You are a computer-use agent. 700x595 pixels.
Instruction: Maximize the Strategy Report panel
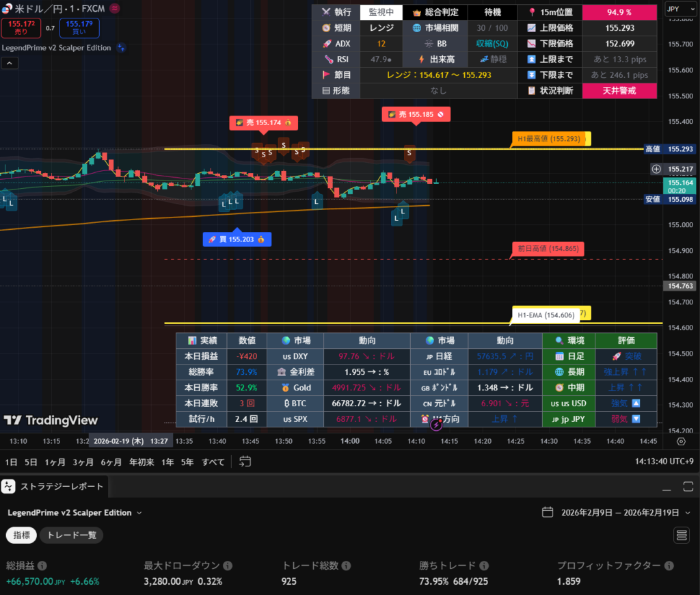coord(688,486)
